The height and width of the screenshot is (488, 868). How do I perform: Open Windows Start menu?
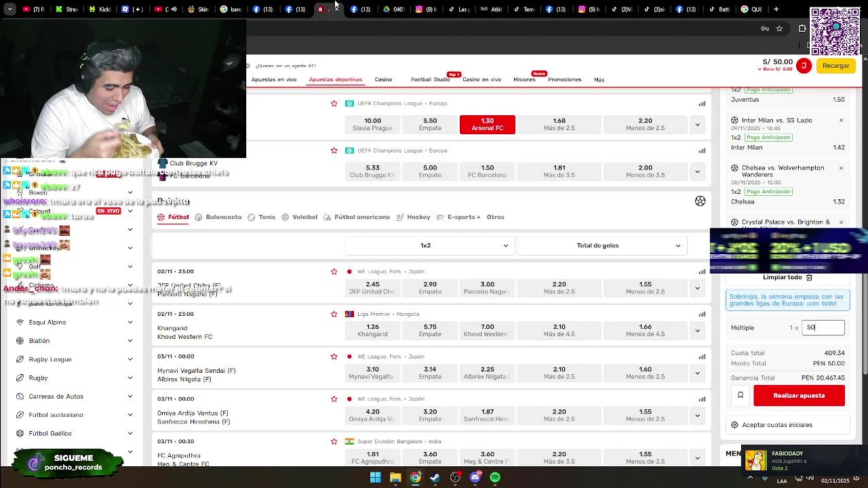[375, 478]
